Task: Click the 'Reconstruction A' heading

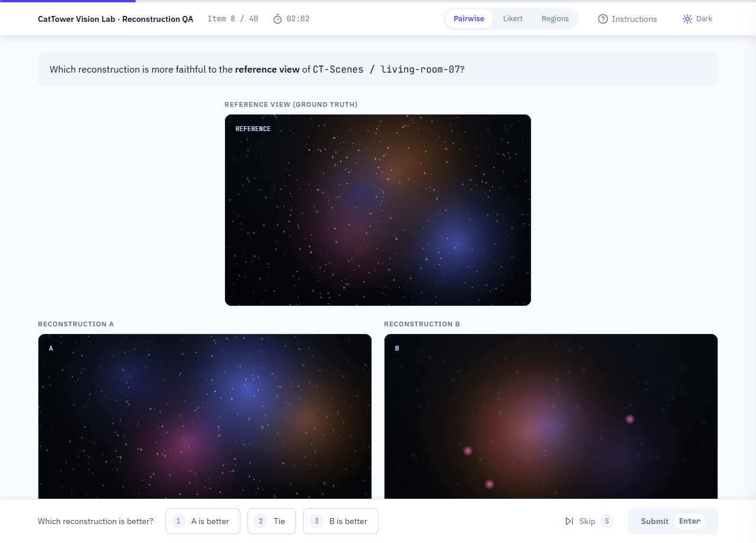Action: point(76,324)
